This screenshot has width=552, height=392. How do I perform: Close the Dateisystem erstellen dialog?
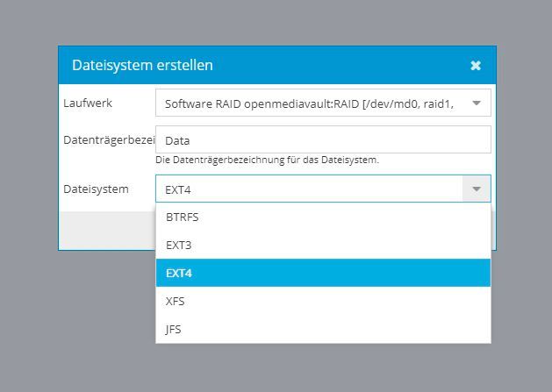tap(476, 66)
